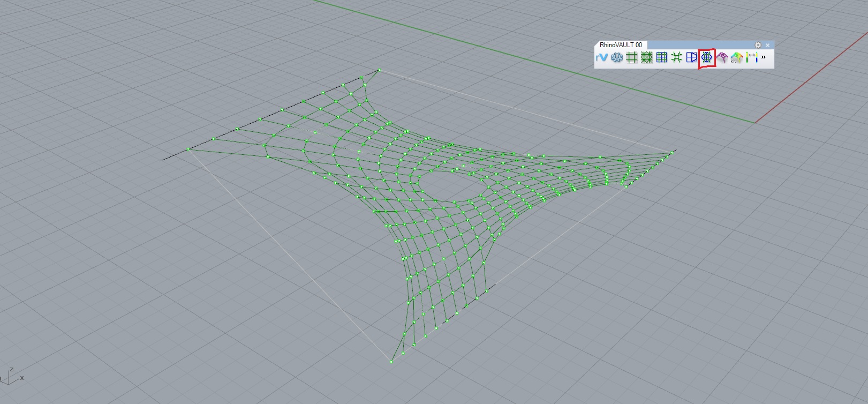Click the red-highlighted horizontal equilibrium icon

point(707,57)
